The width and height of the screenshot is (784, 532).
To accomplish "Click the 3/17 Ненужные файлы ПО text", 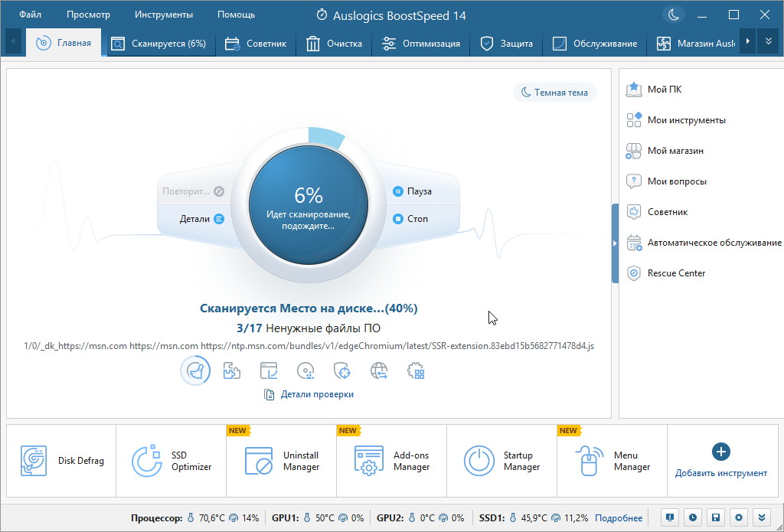I will tap(309, 328).
